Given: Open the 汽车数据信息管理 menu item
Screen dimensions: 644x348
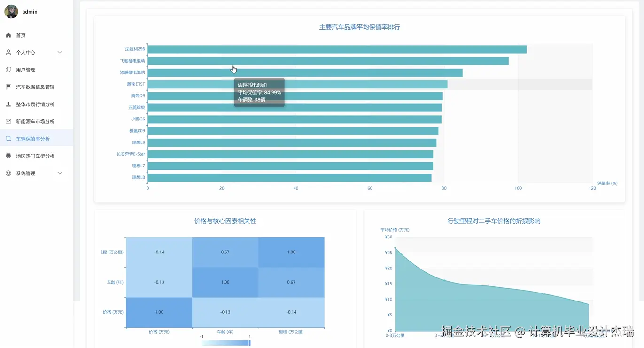Looking at the screenshot, I should (37, 87).
